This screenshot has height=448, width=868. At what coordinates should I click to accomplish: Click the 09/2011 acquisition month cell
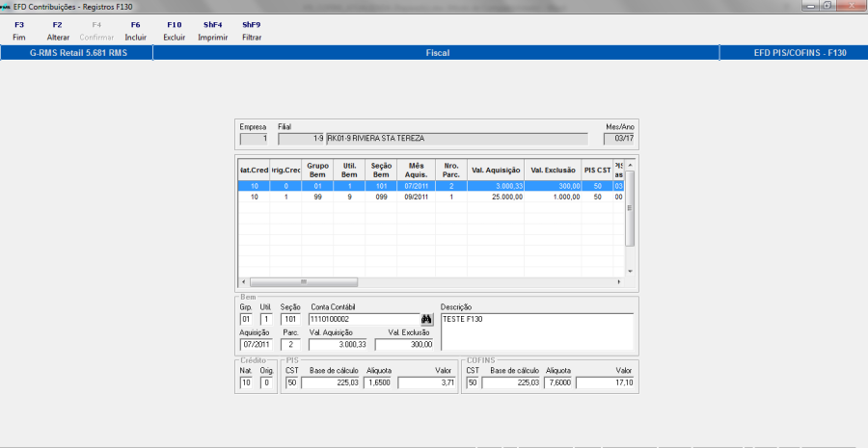(x=417, y=197)
